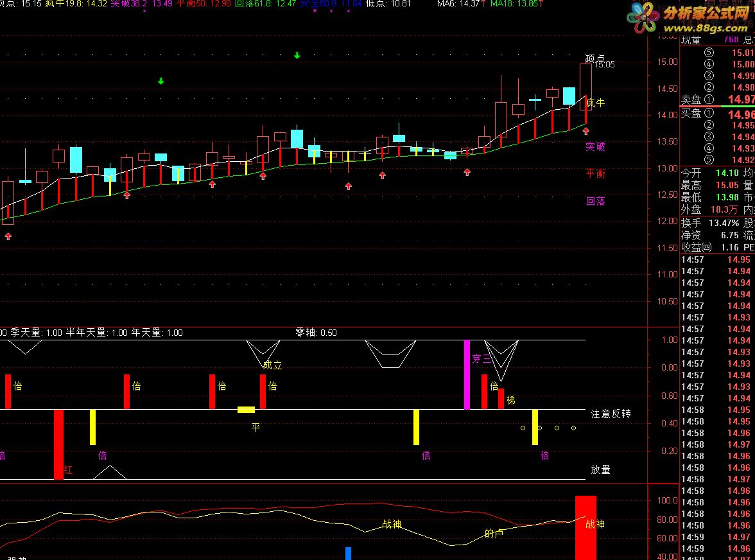Click the tall magenta bar beside 穿三
Viewport: 755px width, 560px height.
point(467,374)
